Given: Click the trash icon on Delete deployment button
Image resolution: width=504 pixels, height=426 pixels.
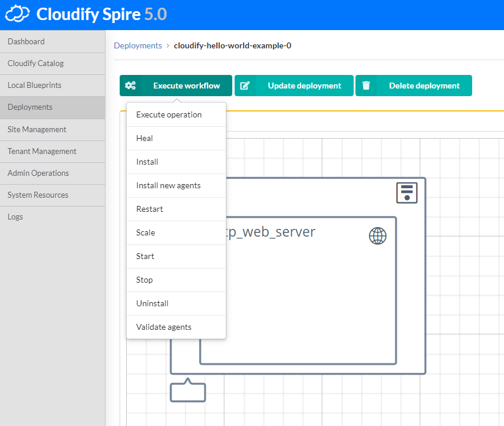Looking at the screenshot, I should (366, 85).
